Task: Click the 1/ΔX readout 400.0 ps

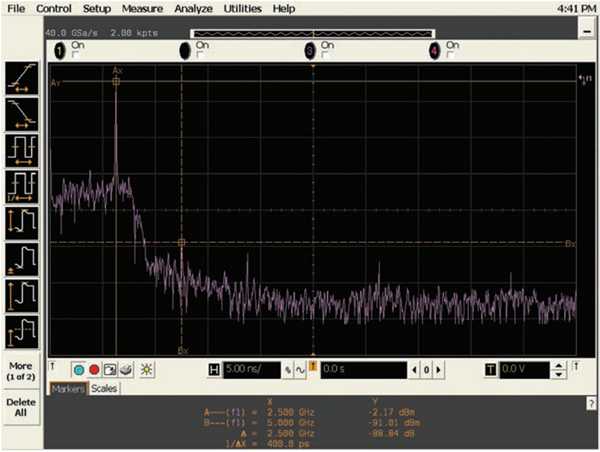Action: [x=288, y=444]
